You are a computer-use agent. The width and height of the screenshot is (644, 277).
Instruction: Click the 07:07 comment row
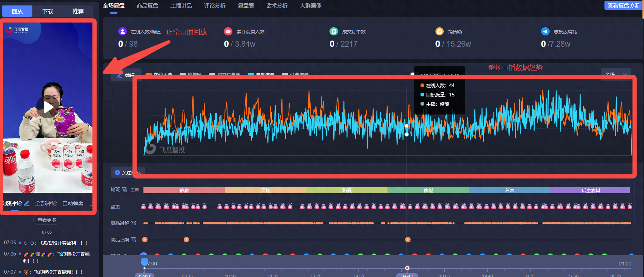[x=43, y=272]
